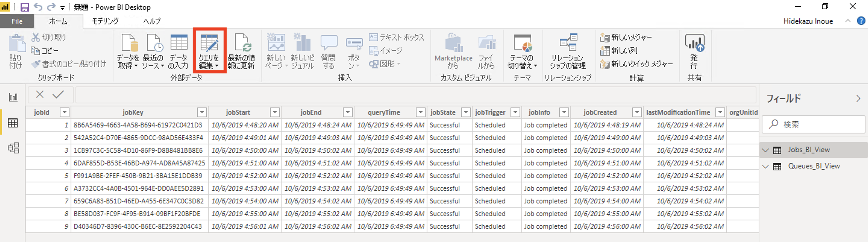Screen dimensions: 868x242
Task: Switch to the ホーム ribbon tab
Action: [x=58, y=21]
